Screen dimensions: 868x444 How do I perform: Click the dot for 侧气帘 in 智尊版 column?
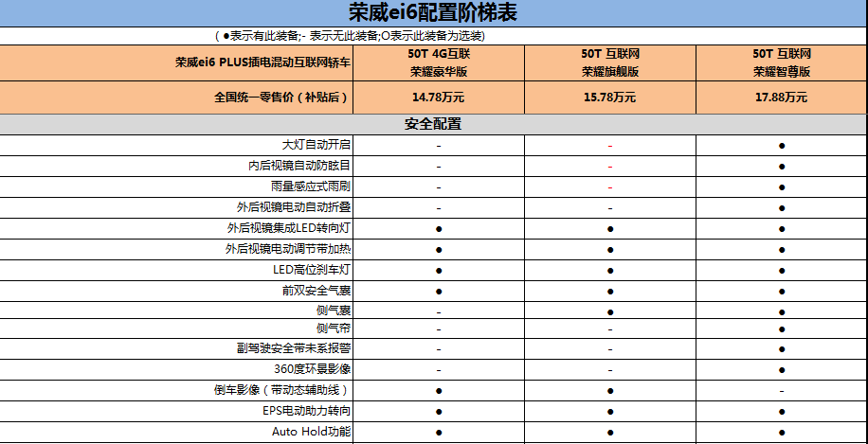point(782,329)
